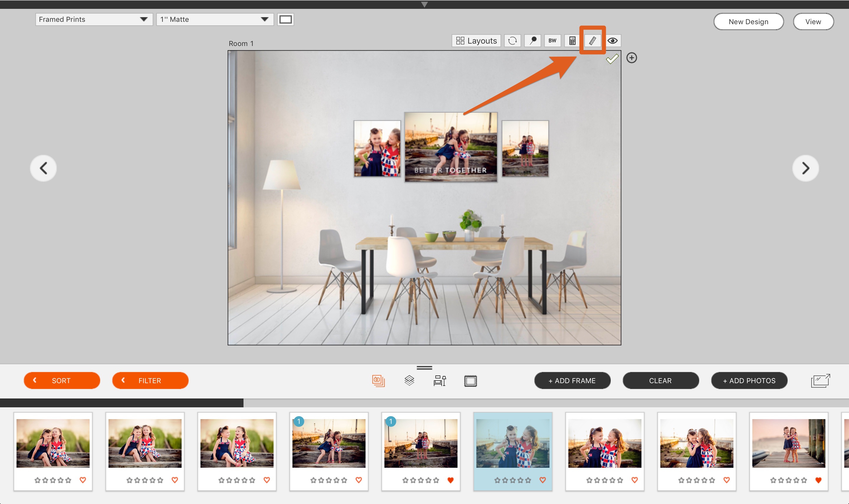This screenshot has height=504, width=849.
Task: Select the orange images view icon
Action: coord(378,381)
